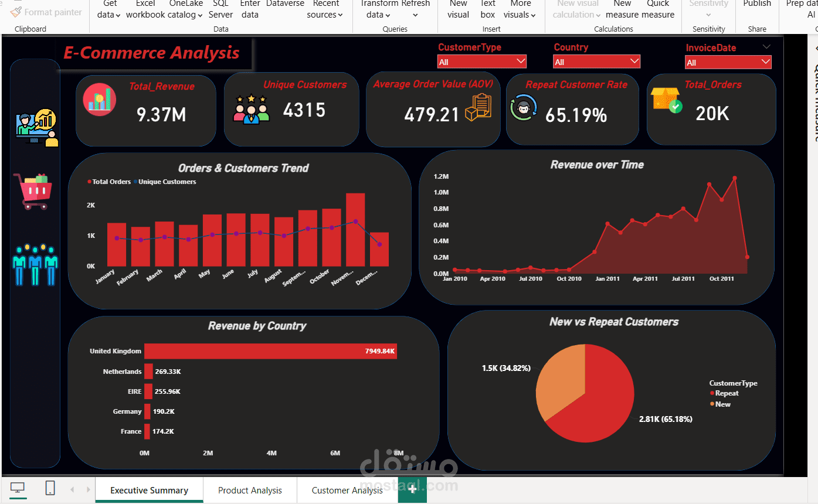
Task: Select the January bar in Orders trend
Action: pyautogui.click(x=117, y=244)
